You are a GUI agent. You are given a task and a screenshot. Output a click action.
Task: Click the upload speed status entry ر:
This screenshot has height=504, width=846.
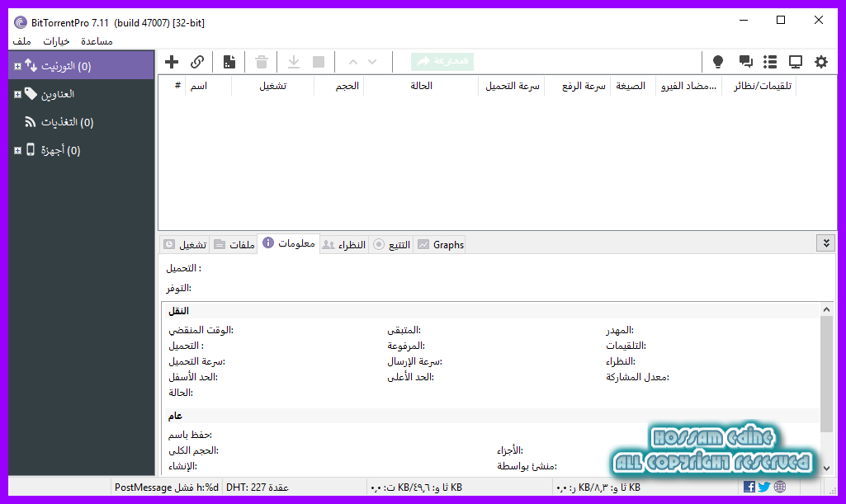[x=598, y=488]
